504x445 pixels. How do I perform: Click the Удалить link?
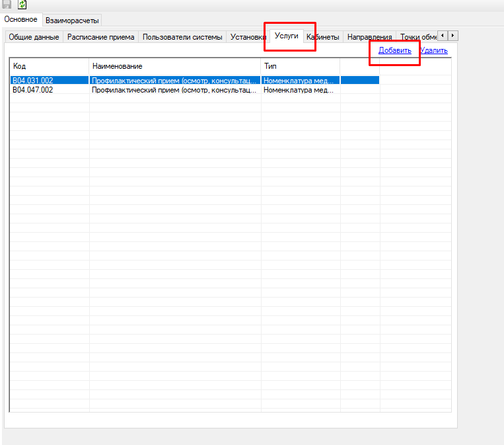[434, 50]
